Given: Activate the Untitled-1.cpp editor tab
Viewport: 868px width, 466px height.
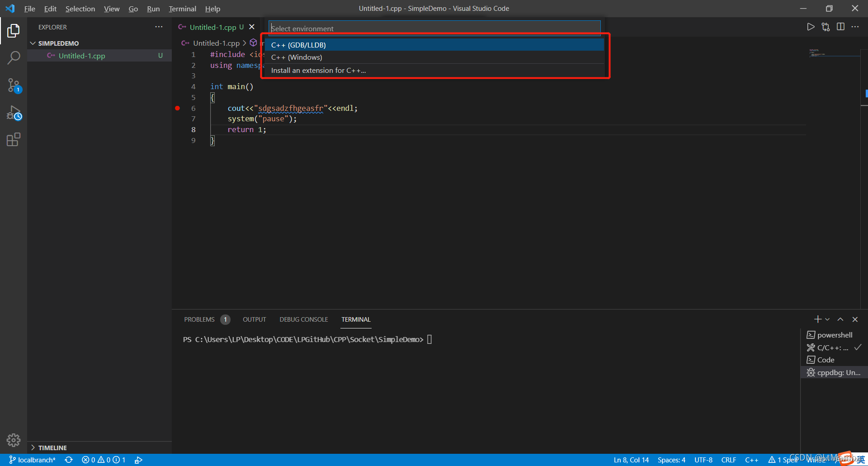Looking at the screenshot, I should coord(217,27).
